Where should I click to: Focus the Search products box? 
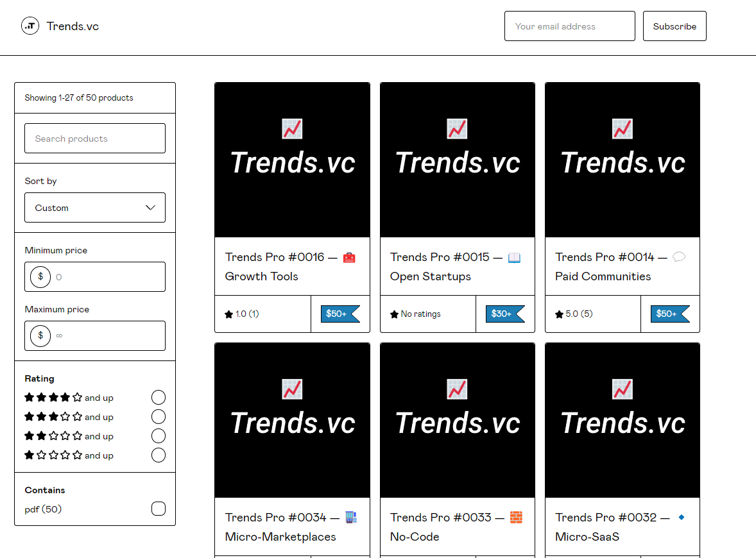click(95, 139)
